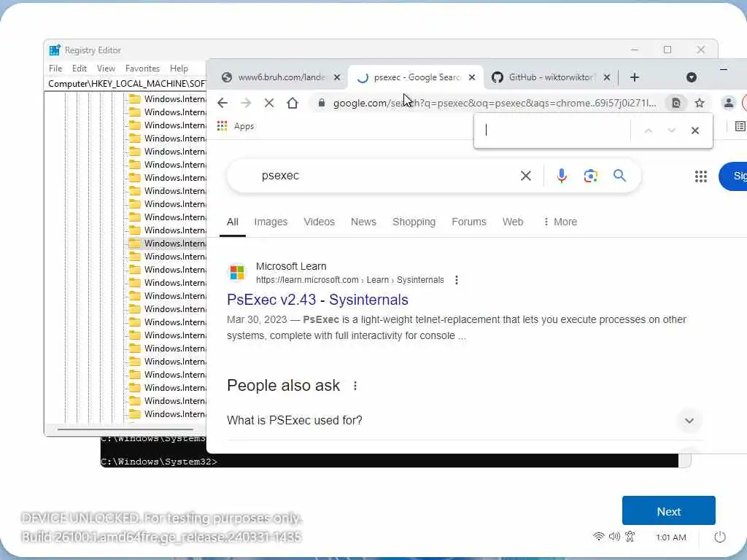Close the find-in-page bar
The height and width of the screenshot is (560, 747).
pyautogui.click(x=695, y=131)
